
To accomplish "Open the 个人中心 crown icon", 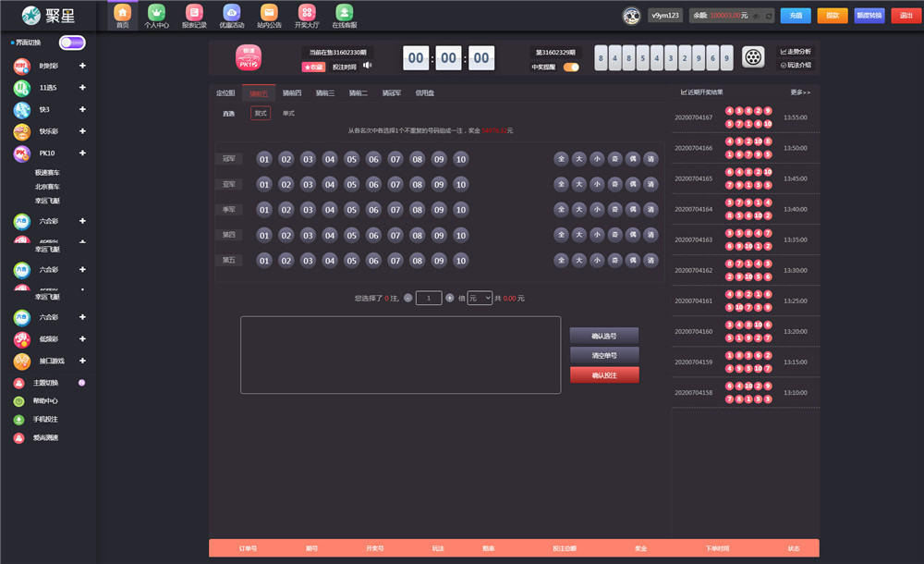I will [156, 12].
